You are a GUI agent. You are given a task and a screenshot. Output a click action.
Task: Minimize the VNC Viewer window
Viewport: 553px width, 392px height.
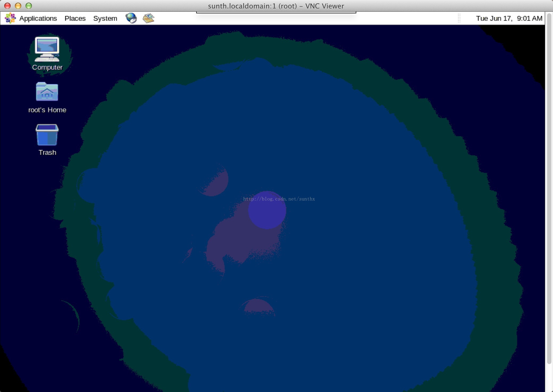[x=18, y=6]
